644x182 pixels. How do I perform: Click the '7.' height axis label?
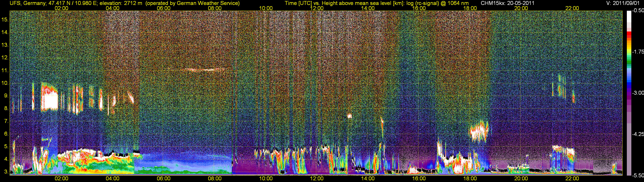click(6, 121)
